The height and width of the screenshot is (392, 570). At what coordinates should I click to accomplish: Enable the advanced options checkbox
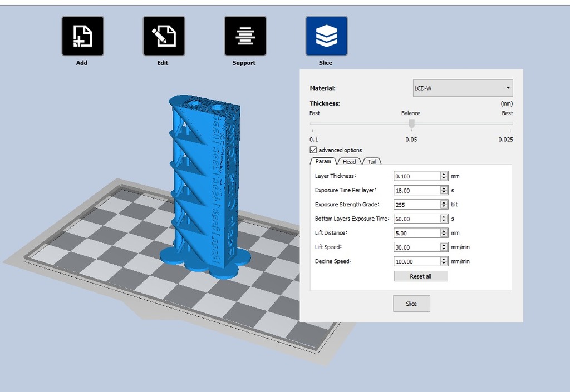(x=313, y=150)
